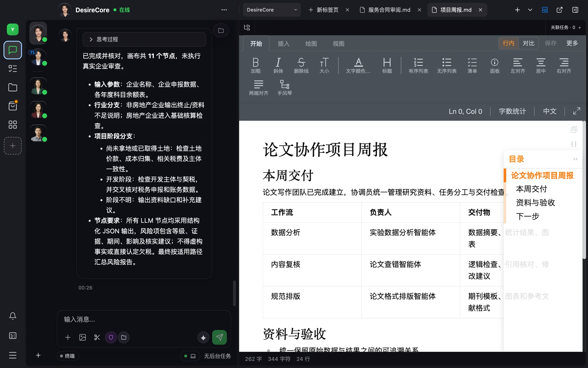Toggle folder context button in chat input
The image size is (588, 368).
tap(124, 337)
